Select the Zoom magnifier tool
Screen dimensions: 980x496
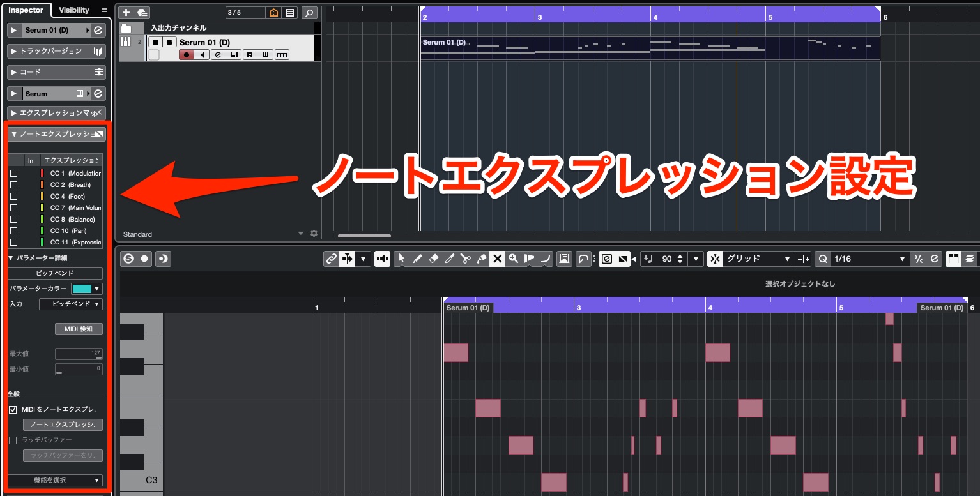pyautogui.click(x=513, y=259)
